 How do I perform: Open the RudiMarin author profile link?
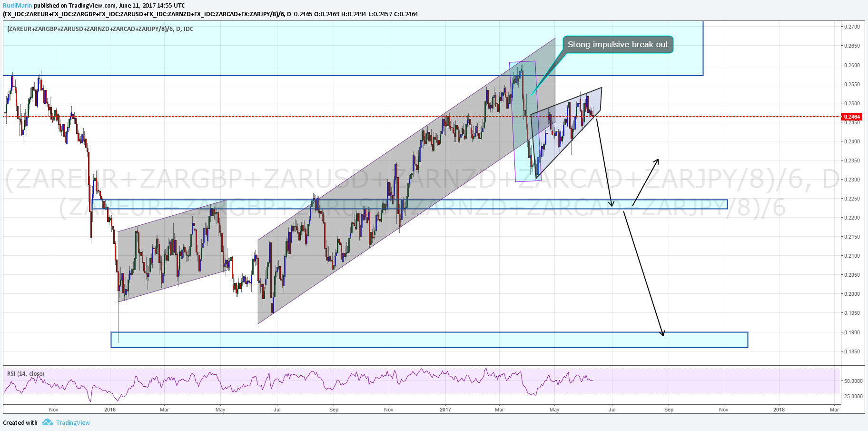tap(18, 6)
